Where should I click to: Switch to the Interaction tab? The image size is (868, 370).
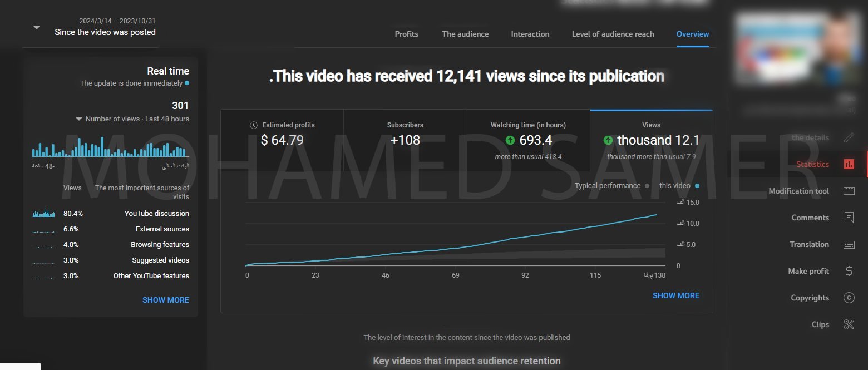click(530, 34)
